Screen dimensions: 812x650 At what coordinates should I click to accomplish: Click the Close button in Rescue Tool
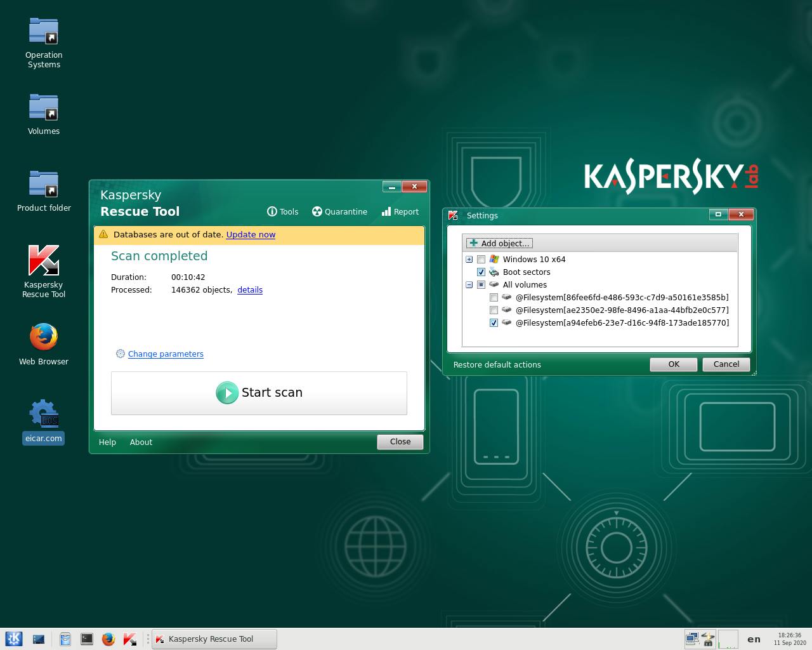tap(400, 442)
